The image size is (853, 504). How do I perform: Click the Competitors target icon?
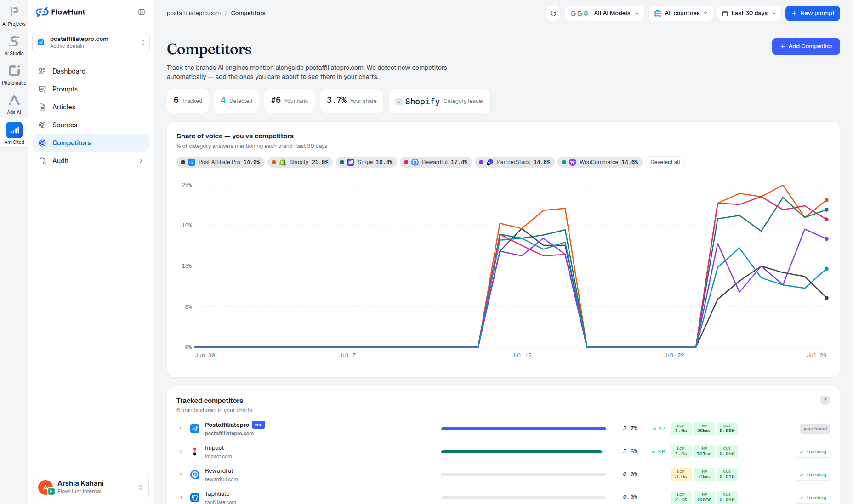42,143
